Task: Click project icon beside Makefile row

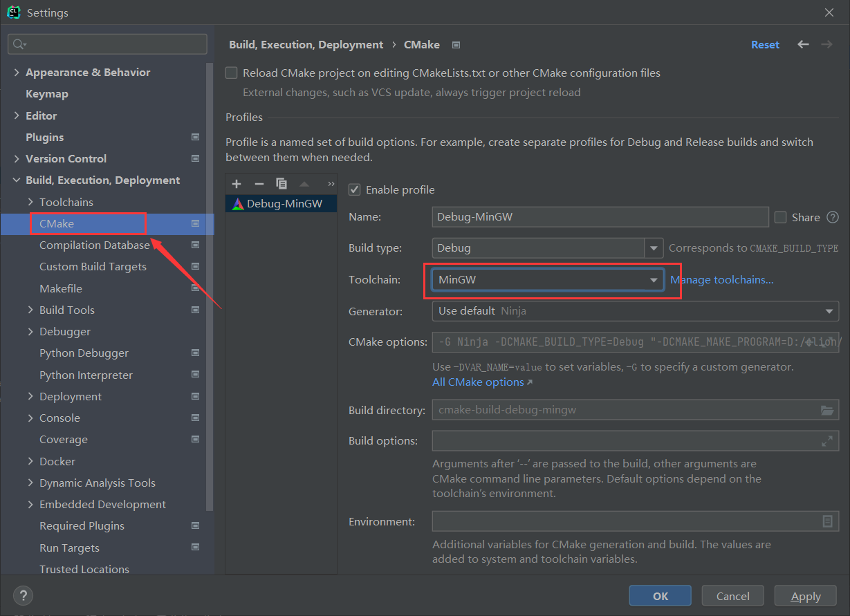Action: coord(196,288)
